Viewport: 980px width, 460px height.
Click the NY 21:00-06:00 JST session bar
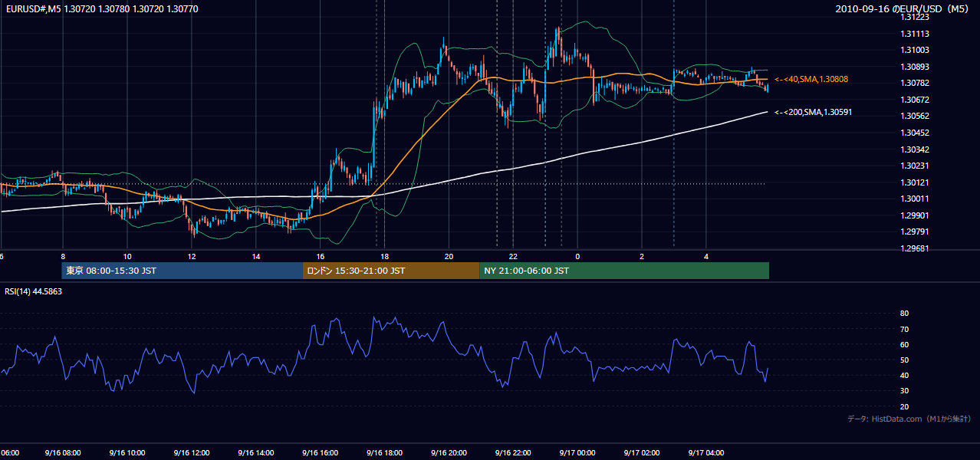pos(624,271)
